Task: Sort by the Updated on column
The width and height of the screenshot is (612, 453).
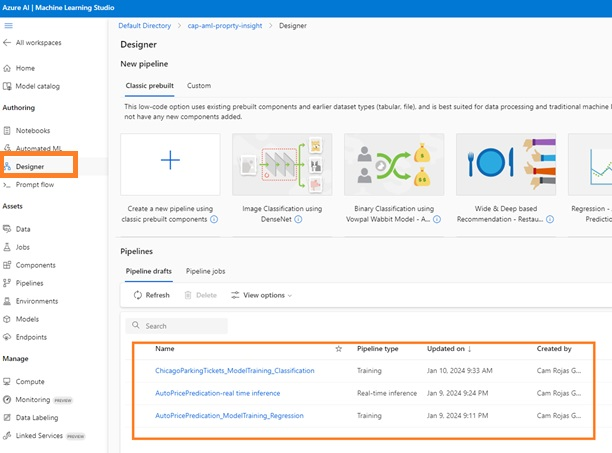Action: pyautogui.click(x=448, y=349)
